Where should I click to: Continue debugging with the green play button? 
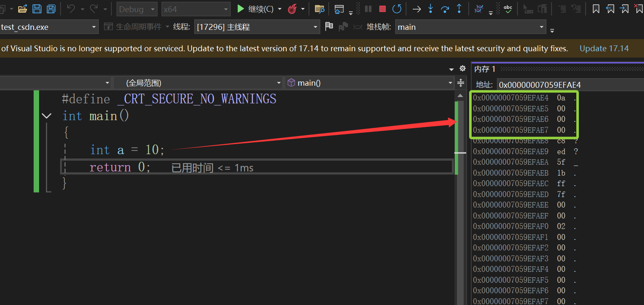click(x=255, y=9)
